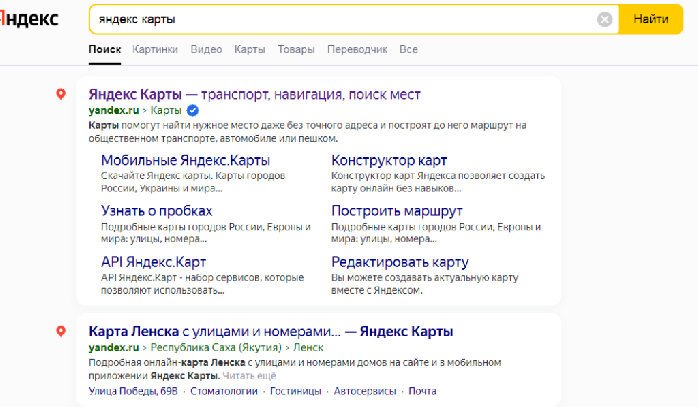Screen dimensions: 698x407
Task: Click the yellow Найти search button
Action: (x=651, y=19)
